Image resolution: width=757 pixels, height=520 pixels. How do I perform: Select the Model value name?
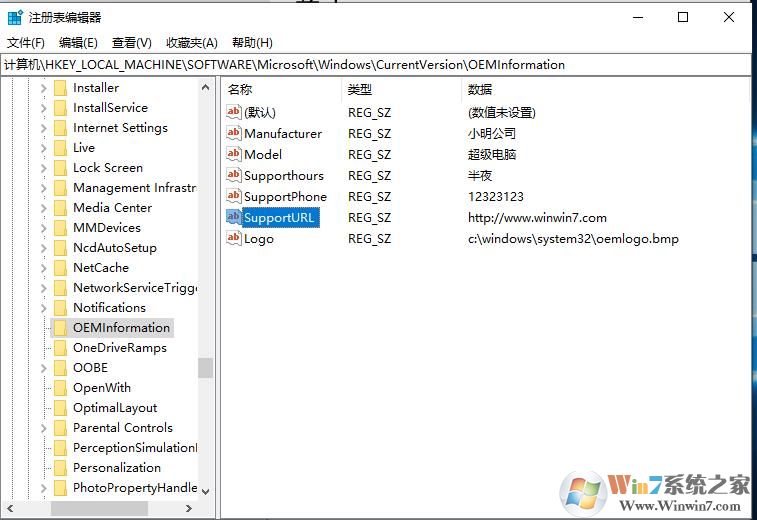263,155
